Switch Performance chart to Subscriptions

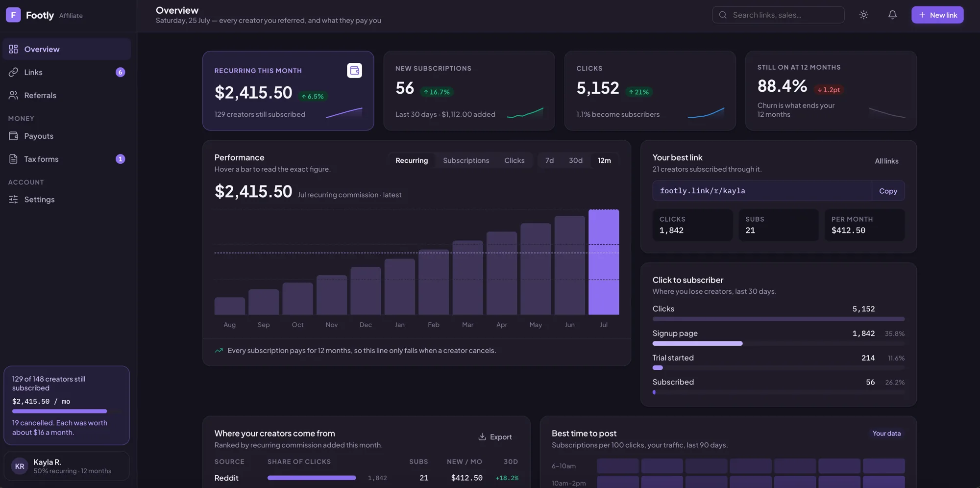pos(466,160)
